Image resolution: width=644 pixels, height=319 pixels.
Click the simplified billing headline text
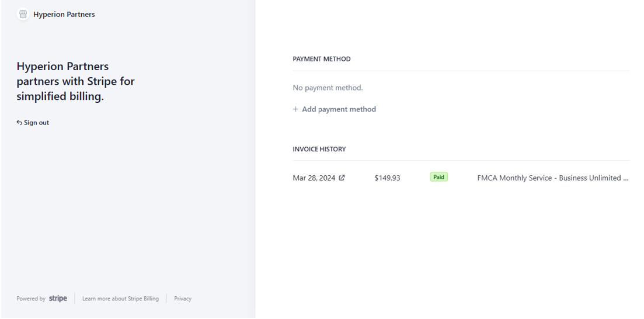[x=75, y=81]
